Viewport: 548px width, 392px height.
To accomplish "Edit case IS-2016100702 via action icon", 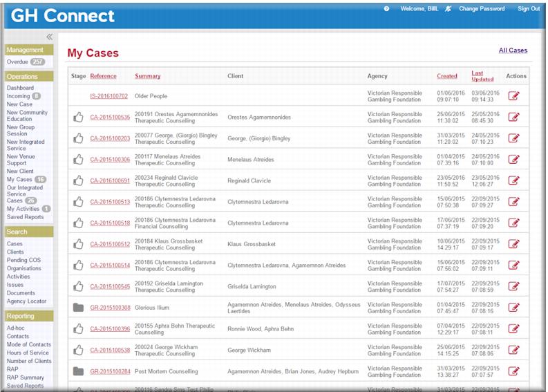I will coord(513,96).
